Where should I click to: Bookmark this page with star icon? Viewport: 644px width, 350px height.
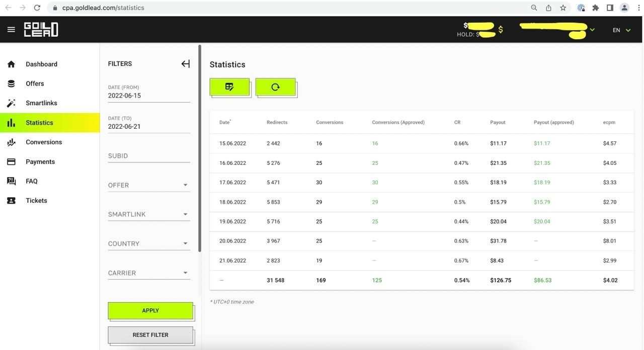pos(563,8)
